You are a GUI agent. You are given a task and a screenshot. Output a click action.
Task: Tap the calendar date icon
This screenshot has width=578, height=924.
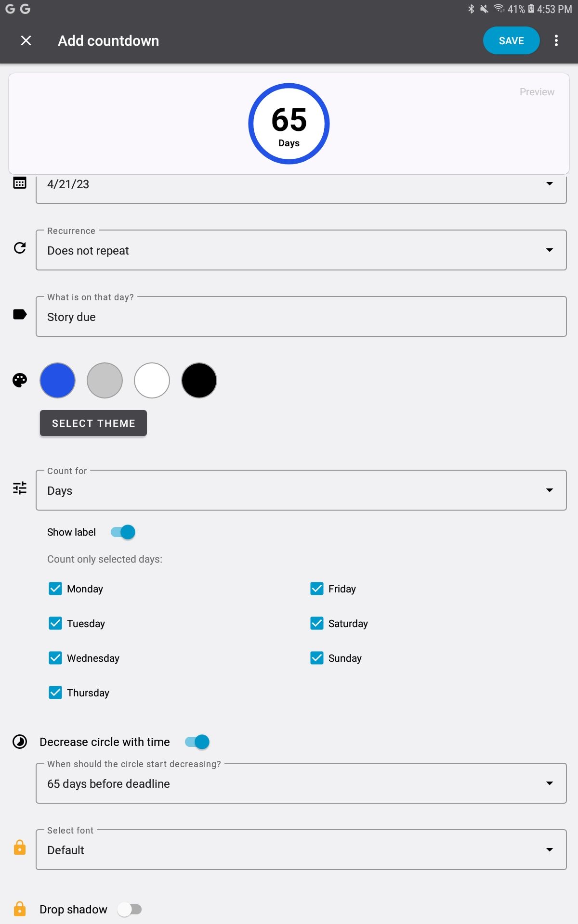[x=20, y=183]
